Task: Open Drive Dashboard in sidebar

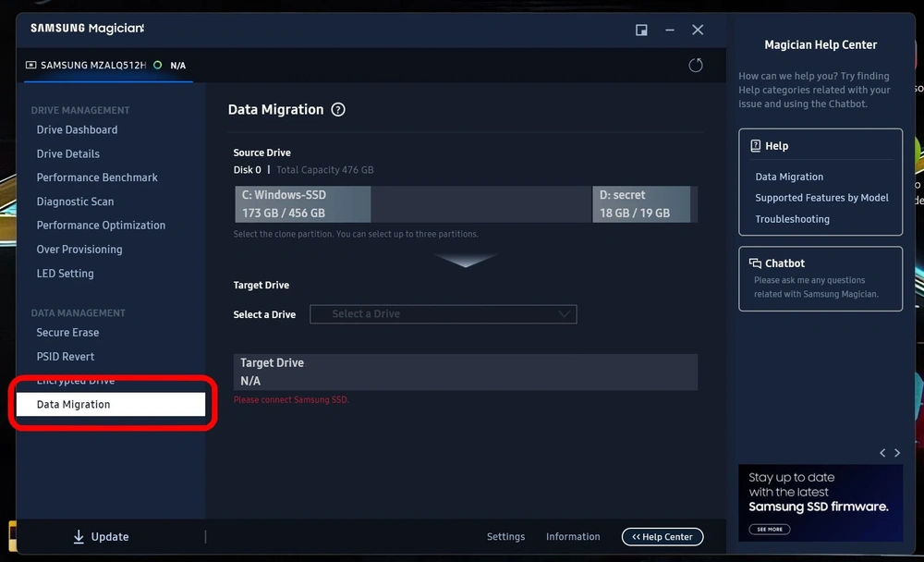Action: tap(78, 129)
